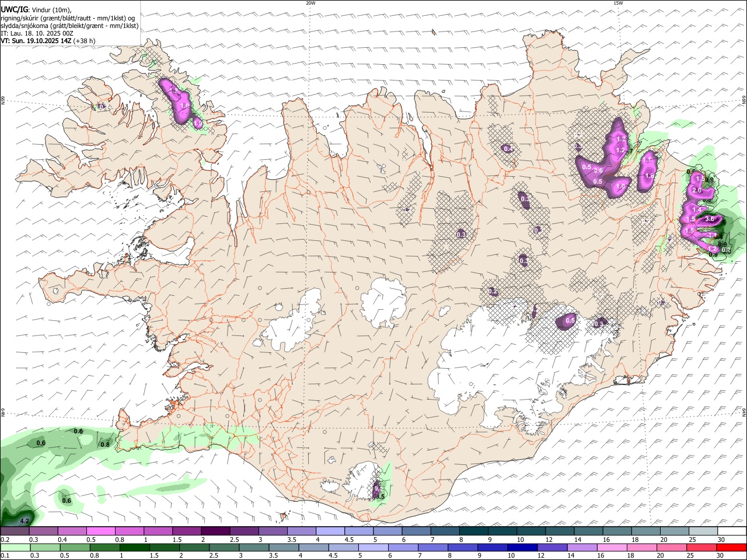
Task: Select valid time 'VT: Sun. 19.10.2025 14Z'
Action: (x=36, y=41)
